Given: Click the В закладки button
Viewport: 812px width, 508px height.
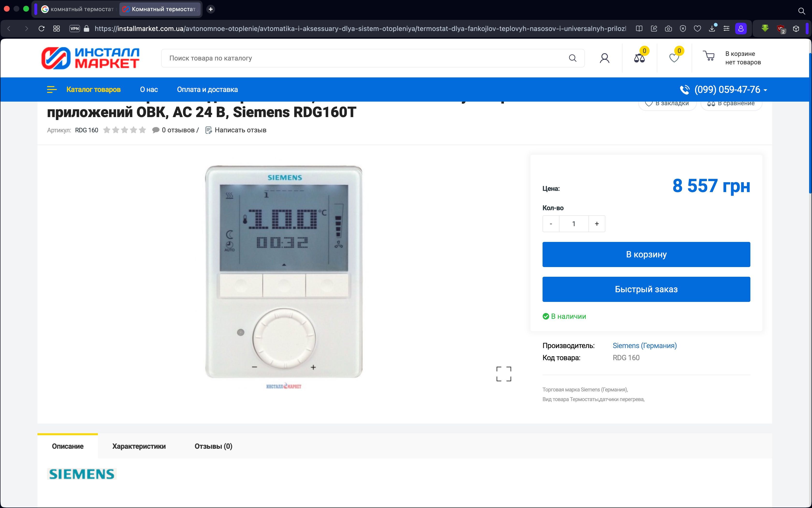Looking at the screenshot, I should 667,104.
